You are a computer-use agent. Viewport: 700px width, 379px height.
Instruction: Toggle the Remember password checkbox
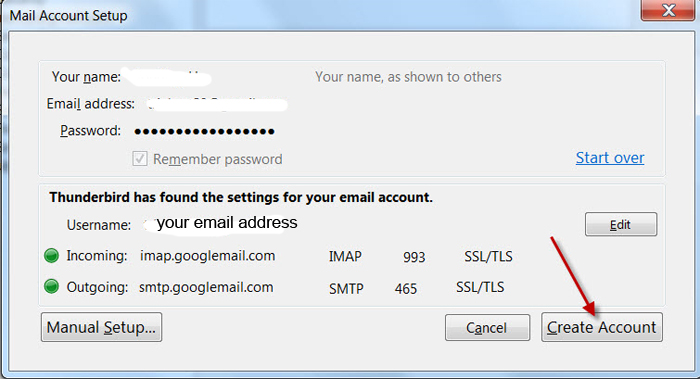coord(140,158)
